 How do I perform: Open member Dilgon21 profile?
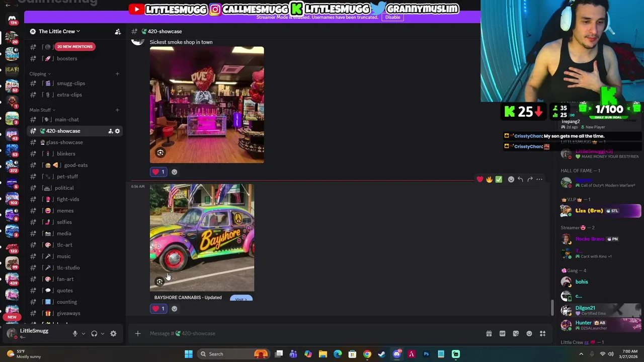tap(601, 310)
